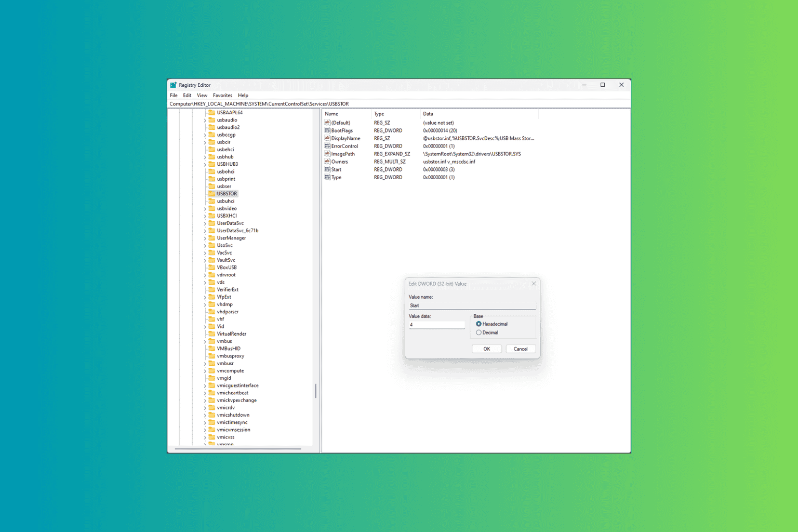Open the Edit menu
This screenshot has width=798, height=532.
(187, 95)
